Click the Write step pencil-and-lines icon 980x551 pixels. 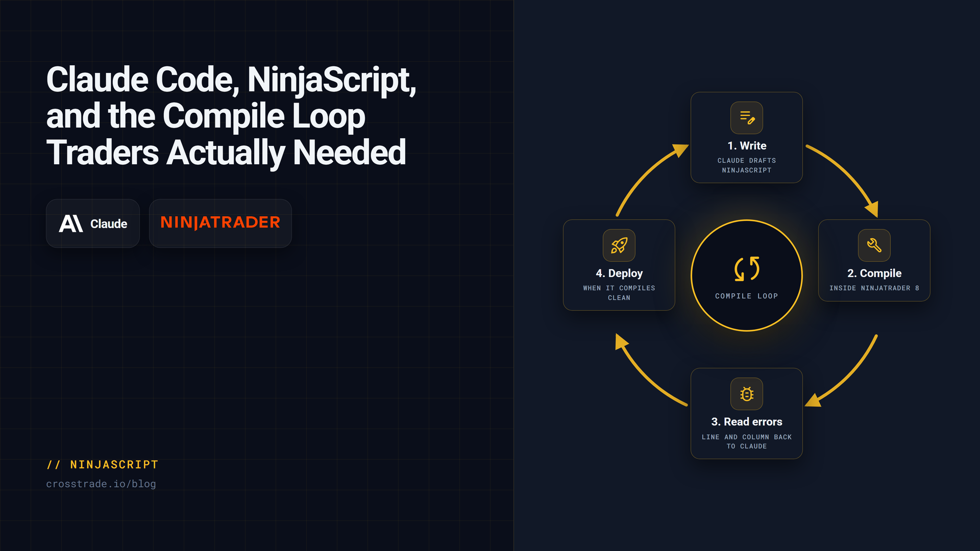click(747, 118)
